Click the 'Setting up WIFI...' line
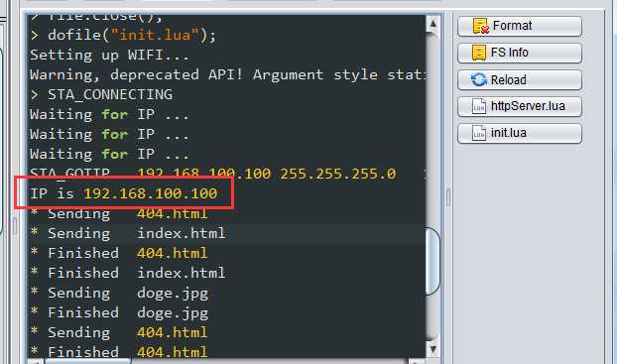 [x=109, y=55]
